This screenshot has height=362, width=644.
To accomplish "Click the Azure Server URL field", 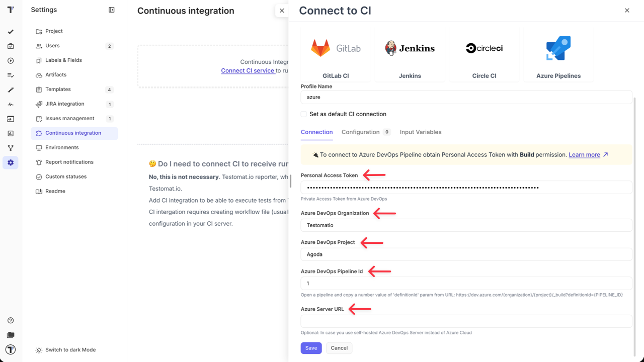I will (x=466, y=321).
